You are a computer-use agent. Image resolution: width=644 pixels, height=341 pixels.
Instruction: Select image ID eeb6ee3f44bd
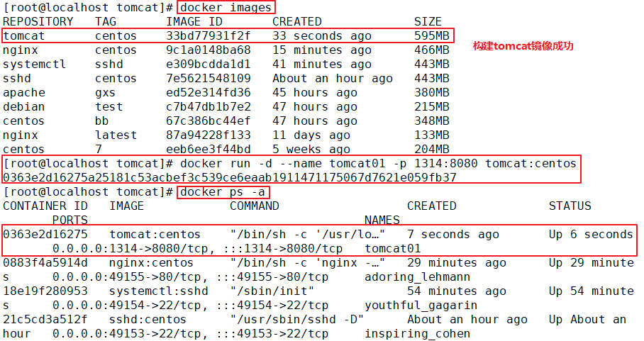pos(209,150)
